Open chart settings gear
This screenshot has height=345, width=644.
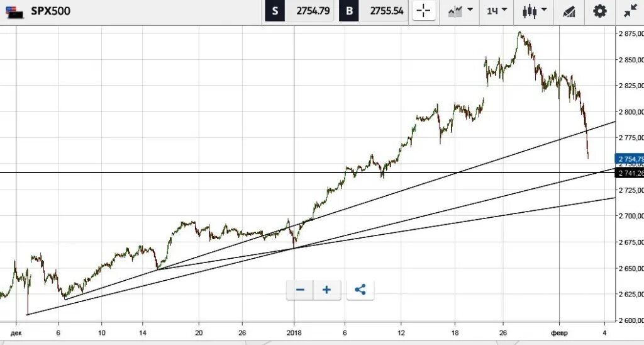pyautogui.click(x=599, y=11)
